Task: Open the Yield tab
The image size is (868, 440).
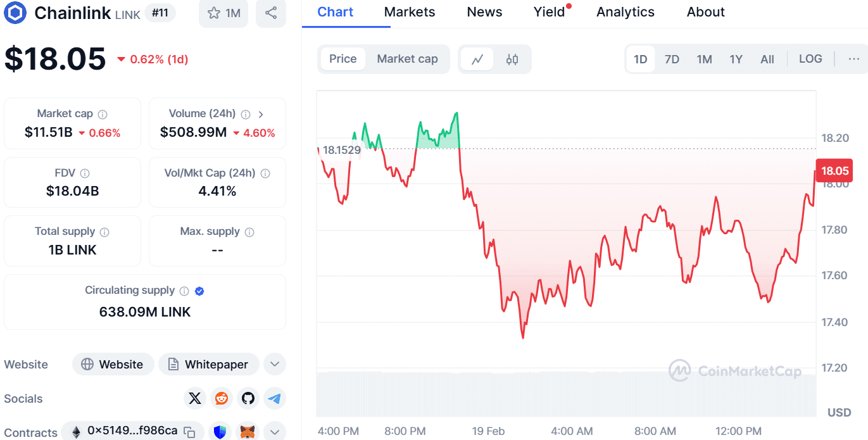Action: click(549, 11)
